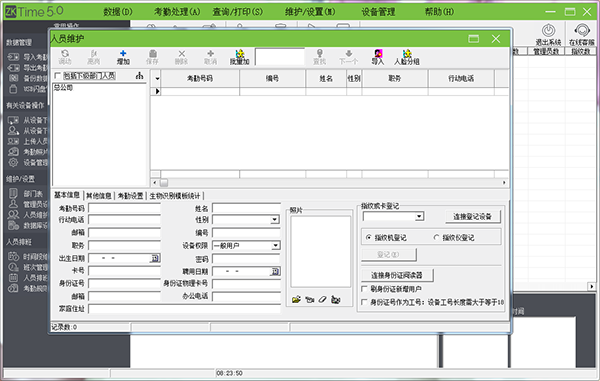The width and height of the screenshot is (600, 381).
Task: Open grid column selector arrow
Action: 157,78
